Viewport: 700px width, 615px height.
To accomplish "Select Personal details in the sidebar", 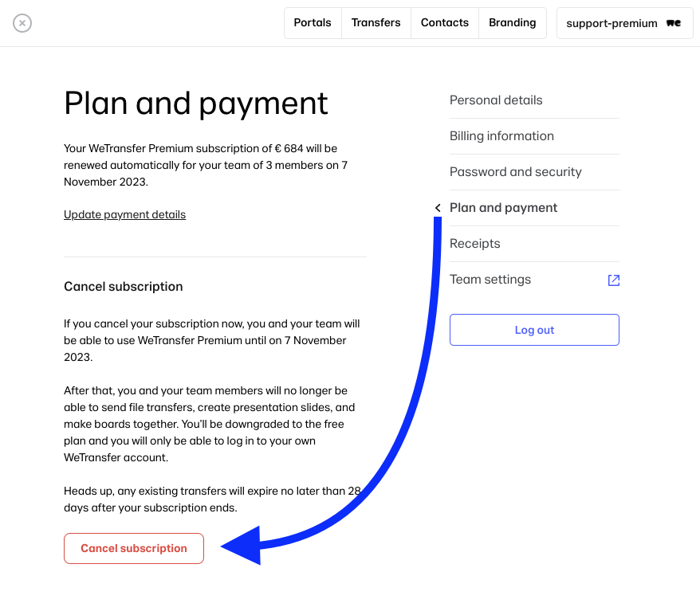I will coord(496,100).
